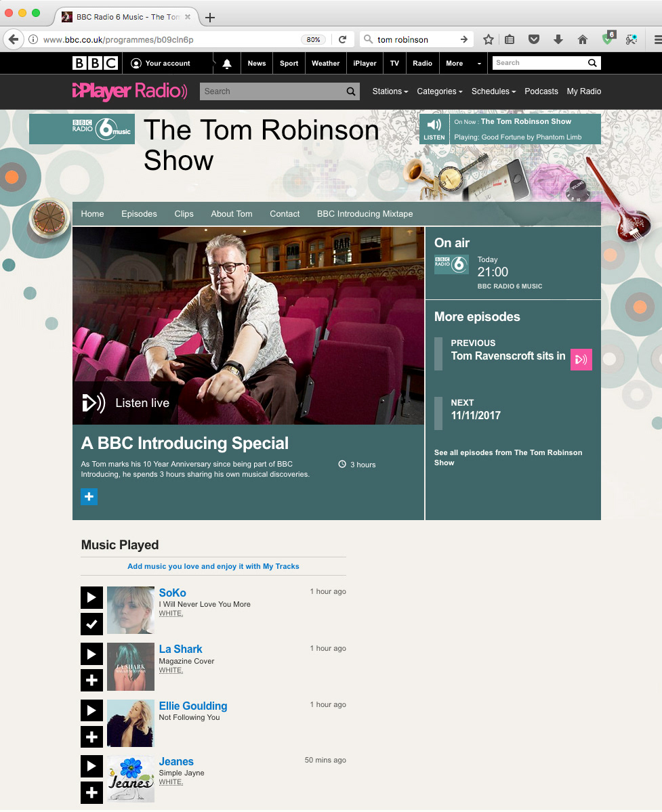Untick the added SoKo track checkmark
Viewport: 662px width, 812px height.
(x=91, y=624)
